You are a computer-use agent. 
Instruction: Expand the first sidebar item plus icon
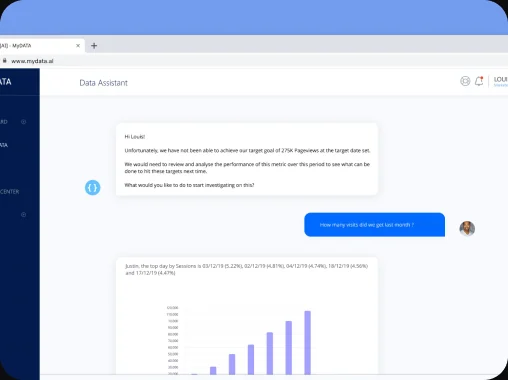[x=24, y=122]
